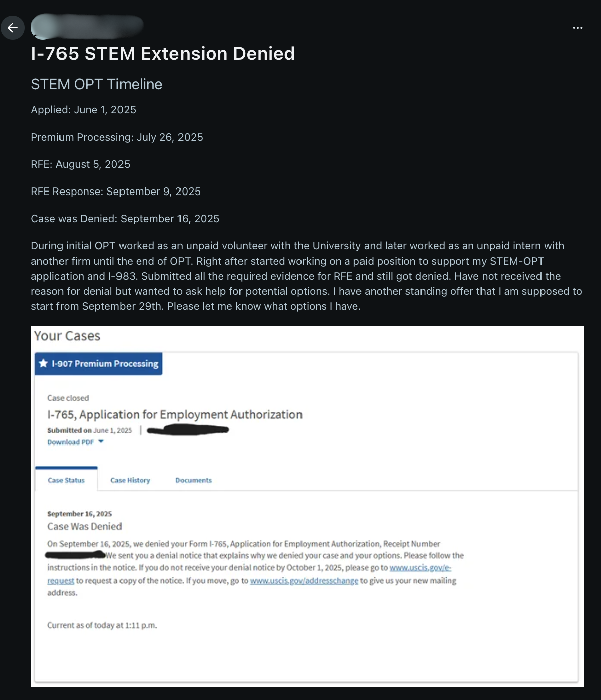
Task: Click the Case Was Denied status heading
Action: [85, 526]
